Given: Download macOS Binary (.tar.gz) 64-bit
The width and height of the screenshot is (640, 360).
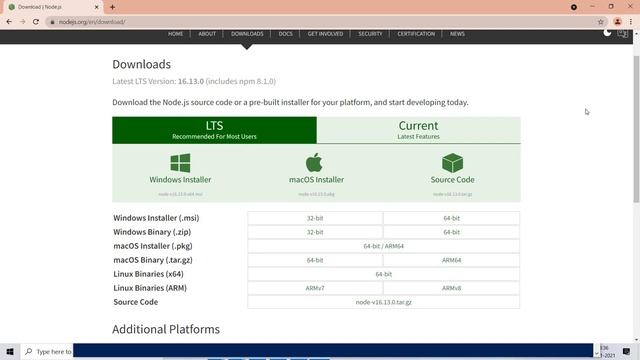Looking at the screenshot, I should pos(315,260).
